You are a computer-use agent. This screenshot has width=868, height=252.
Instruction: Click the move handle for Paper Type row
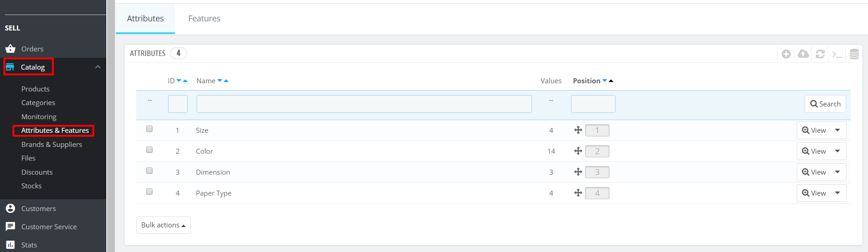(x=578, y=193)
